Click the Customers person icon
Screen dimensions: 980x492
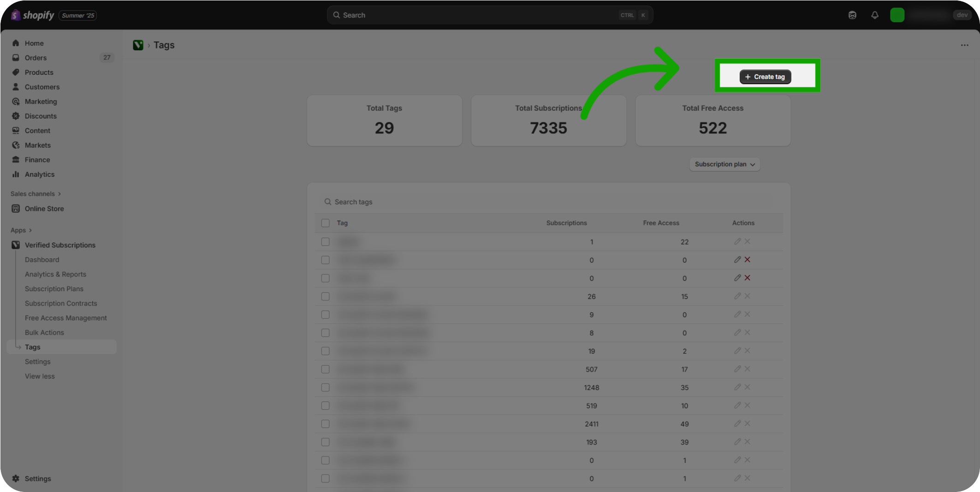tap(16, 87)
